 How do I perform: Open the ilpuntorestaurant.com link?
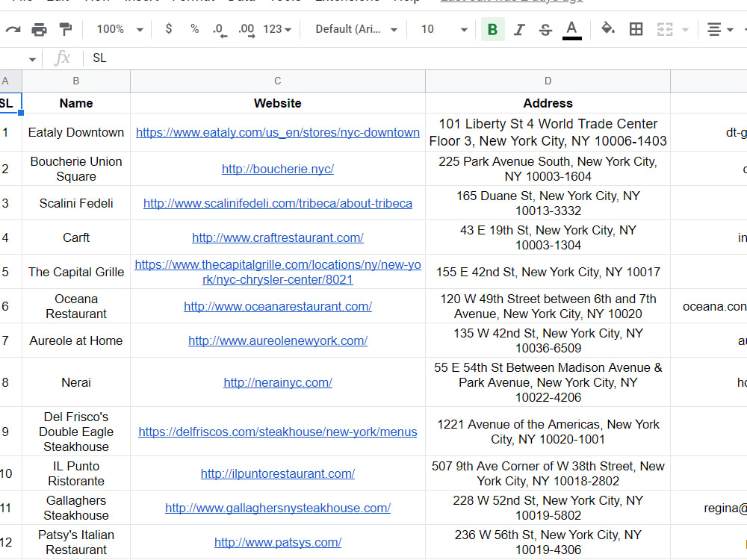pyautogui.click(x=278, y=474)
